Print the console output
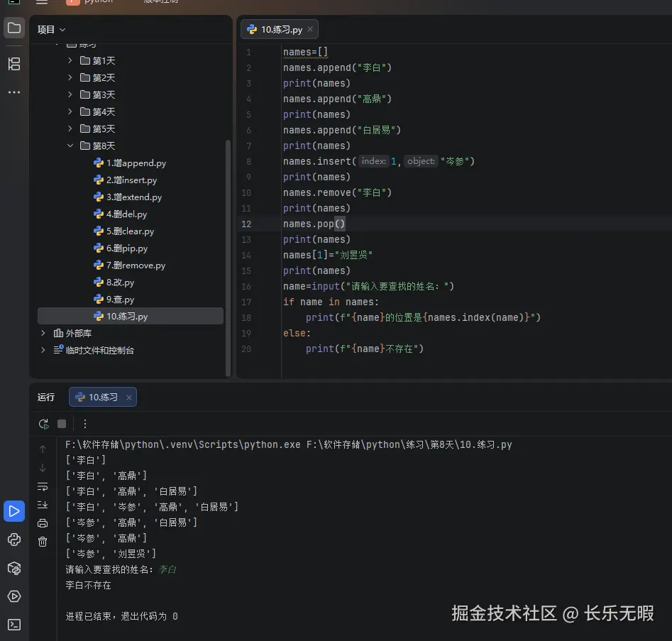 coord(43,523)
